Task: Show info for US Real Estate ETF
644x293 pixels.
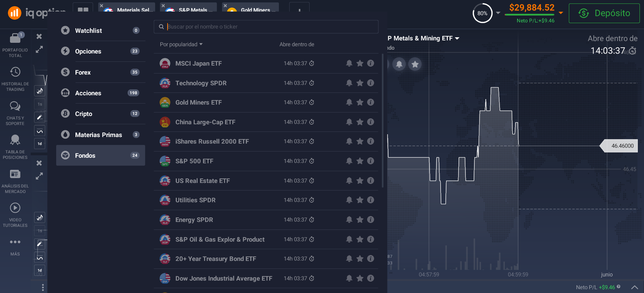Action: point(371,180)
